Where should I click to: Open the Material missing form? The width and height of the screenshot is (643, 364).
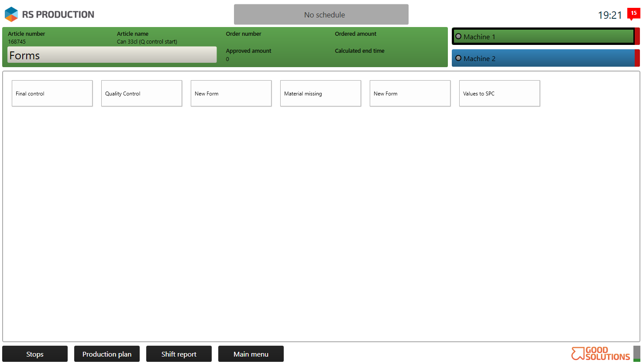pyautogui.click(x=320, y=93)
